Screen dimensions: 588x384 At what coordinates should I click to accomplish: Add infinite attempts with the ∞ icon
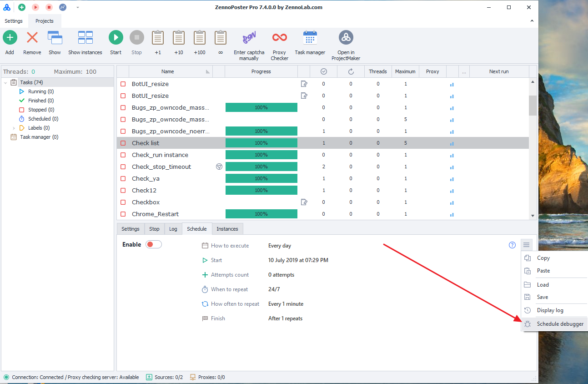(221, 38)
